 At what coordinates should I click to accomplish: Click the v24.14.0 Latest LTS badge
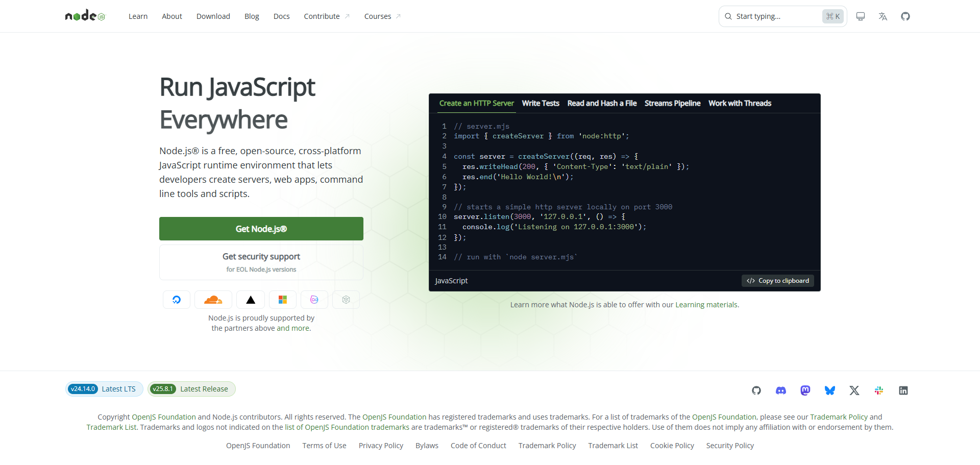104,388
